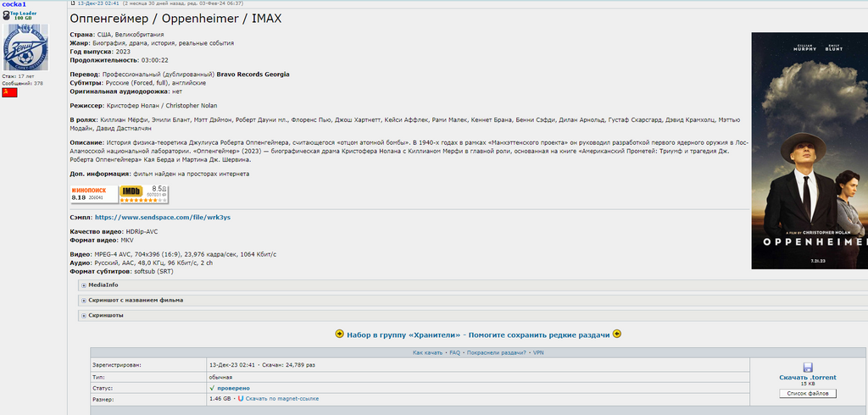Open the Покраснели раздачи? link
Image resolution: width=868 pixels, height=415 pixels.
coord(497,352)
